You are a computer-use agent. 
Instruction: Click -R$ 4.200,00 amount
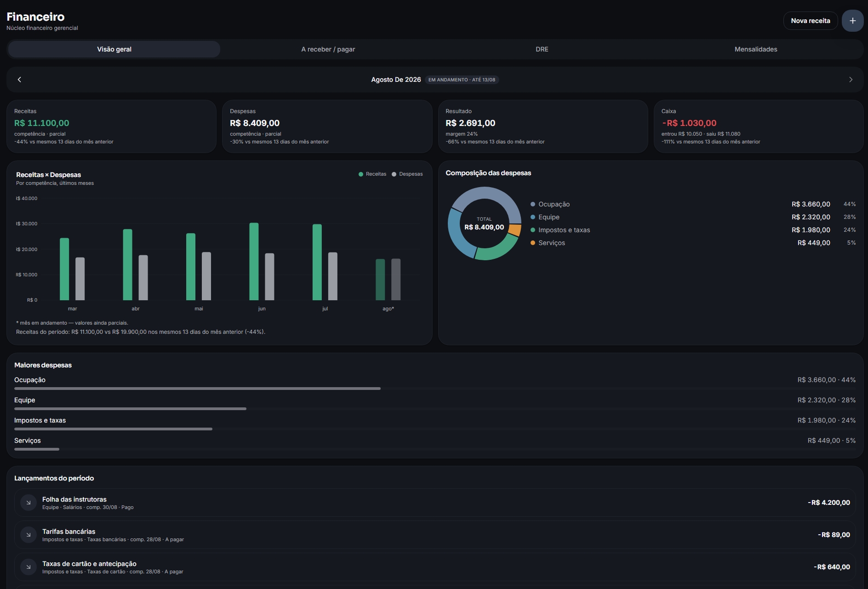tap(829, 503)
